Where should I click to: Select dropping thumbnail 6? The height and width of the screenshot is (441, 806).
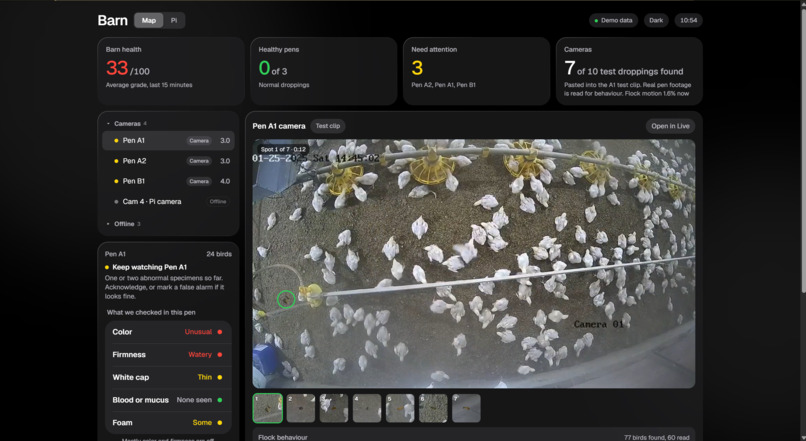[x=433, y=408]
